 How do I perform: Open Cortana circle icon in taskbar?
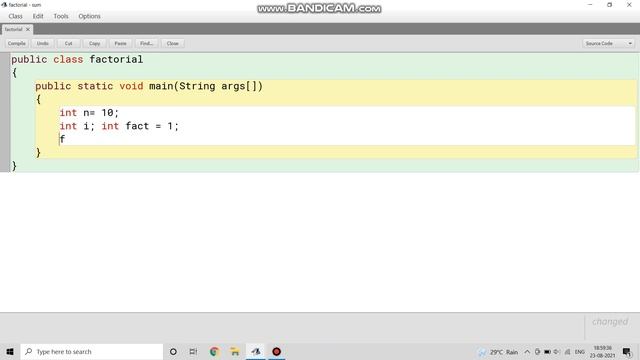173,351
